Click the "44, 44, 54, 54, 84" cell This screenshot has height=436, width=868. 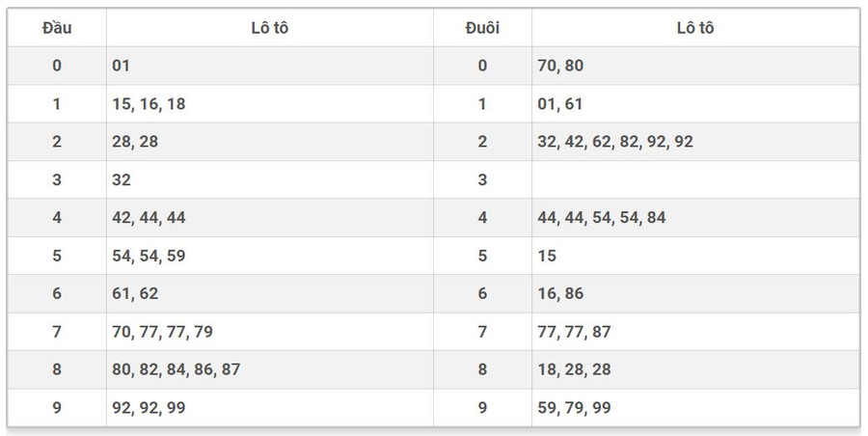(x=601, y=218)
